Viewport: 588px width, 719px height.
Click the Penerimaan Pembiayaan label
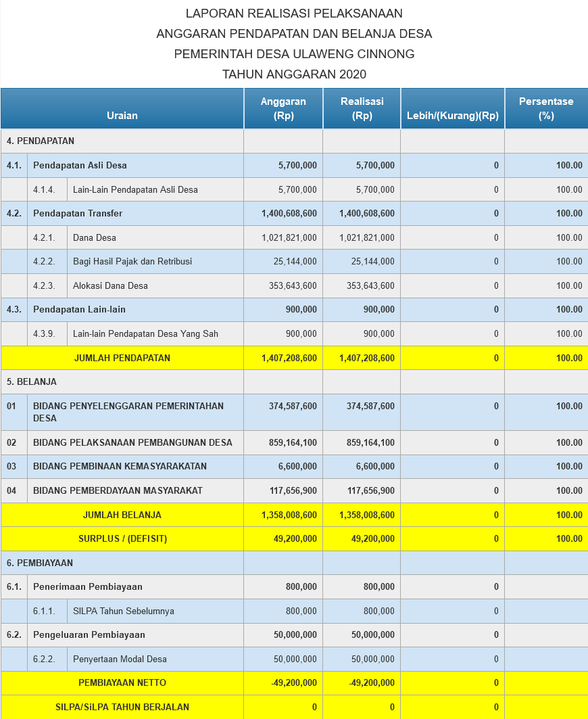88,587
